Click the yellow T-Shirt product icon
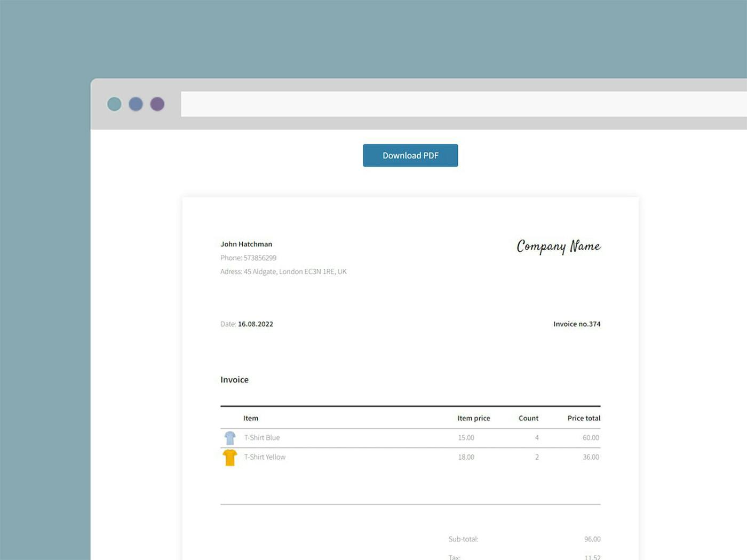This screenshot has width=747, height=560. click(230, 457)
